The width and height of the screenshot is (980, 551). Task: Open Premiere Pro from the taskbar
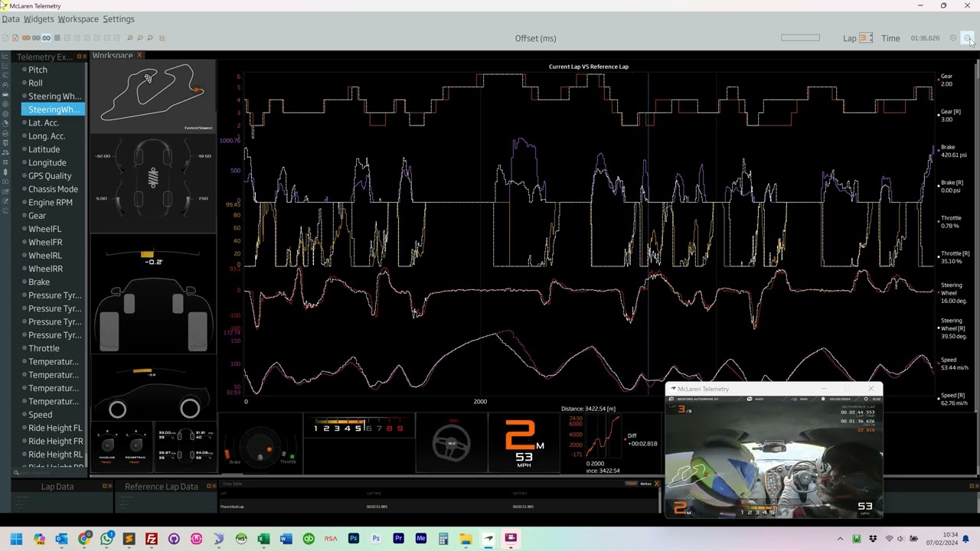398,539
